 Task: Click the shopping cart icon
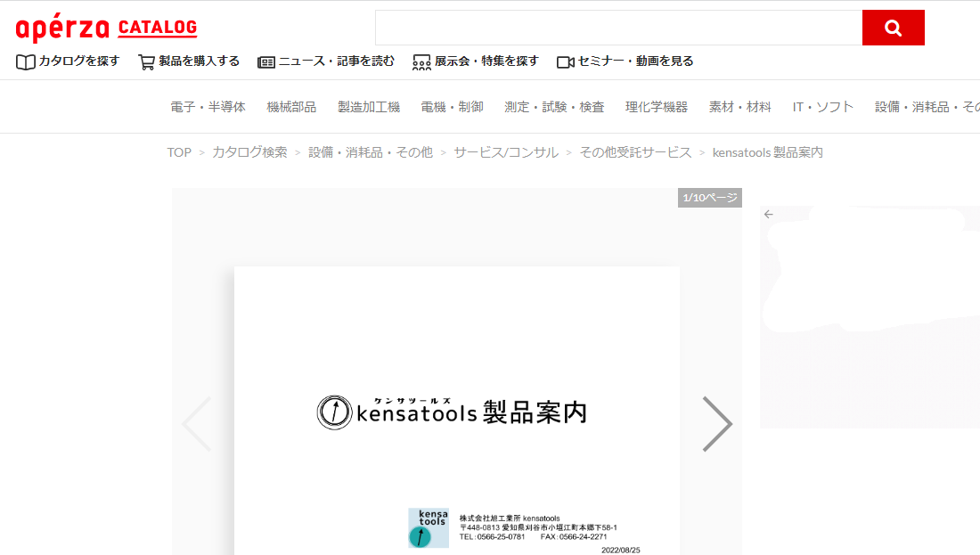pyautogui.click(x=146, y=61)
